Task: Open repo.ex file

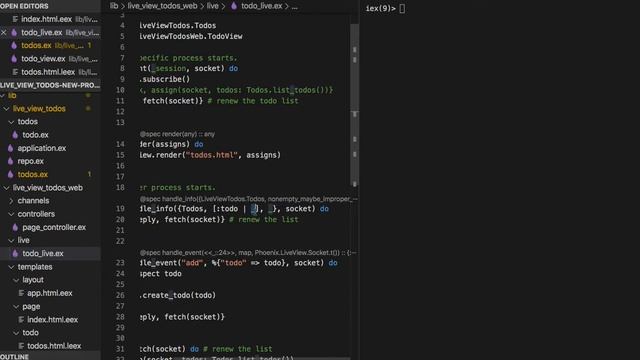Action: coord(31,161)
